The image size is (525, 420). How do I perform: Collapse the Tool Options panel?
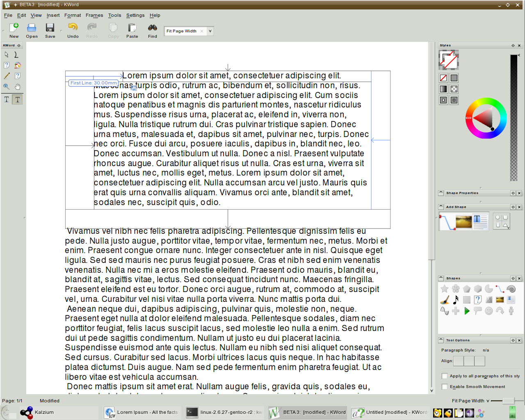click(441, 340)
